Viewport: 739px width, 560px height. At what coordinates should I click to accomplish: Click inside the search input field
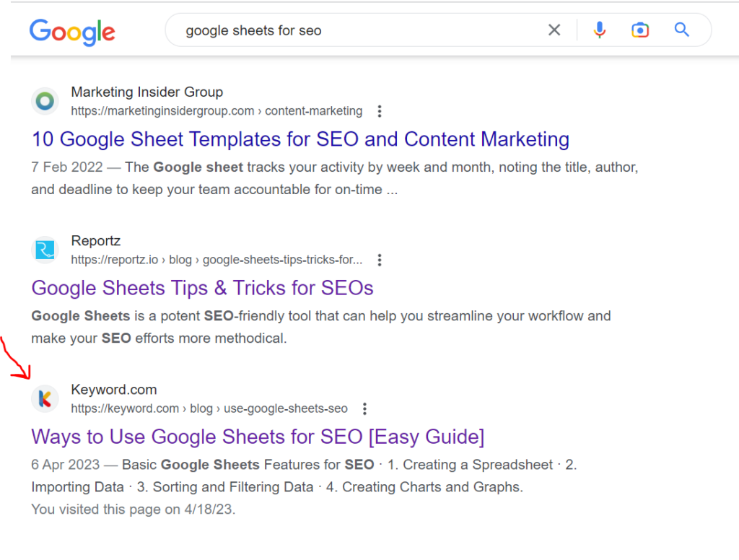pos(325,30)
